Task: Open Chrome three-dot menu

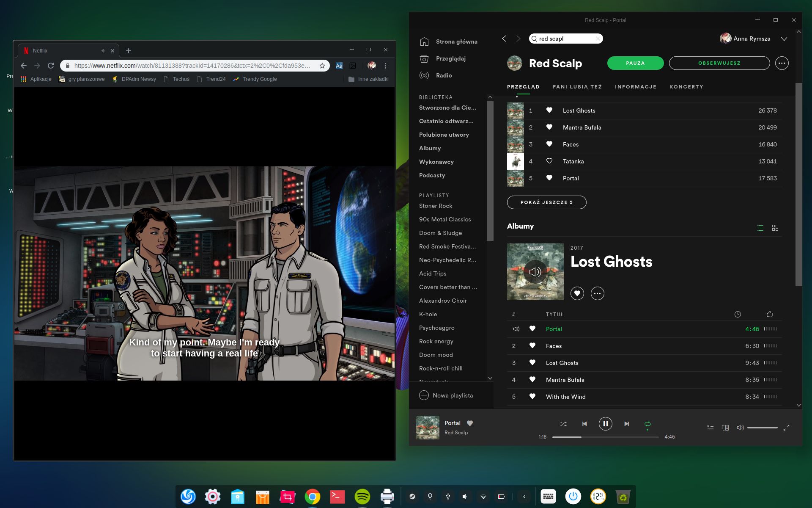Action: tap(385, 66)
